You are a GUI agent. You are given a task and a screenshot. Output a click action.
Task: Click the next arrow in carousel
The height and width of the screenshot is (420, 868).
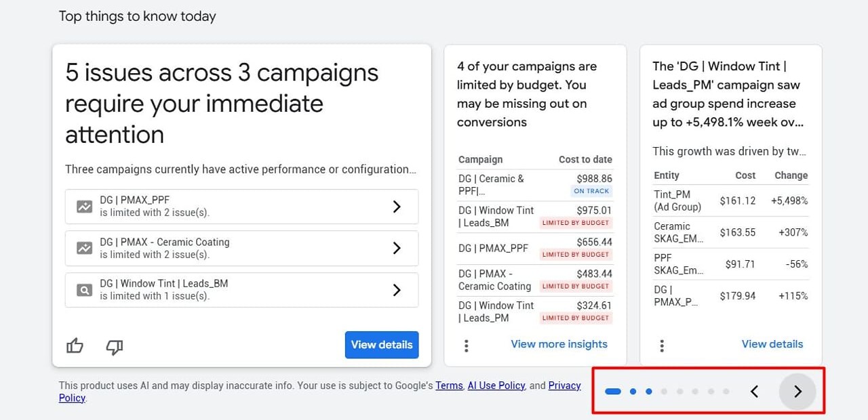[x=797, y=392]
